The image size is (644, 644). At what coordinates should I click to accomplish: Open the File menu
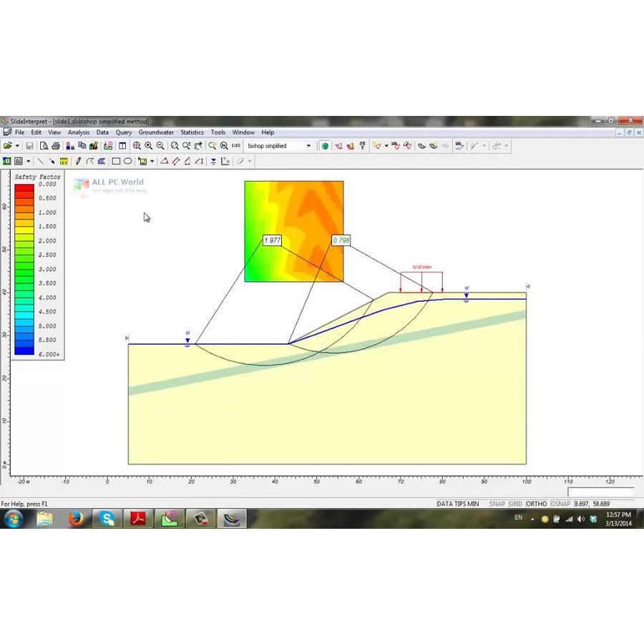click(20, 132)
